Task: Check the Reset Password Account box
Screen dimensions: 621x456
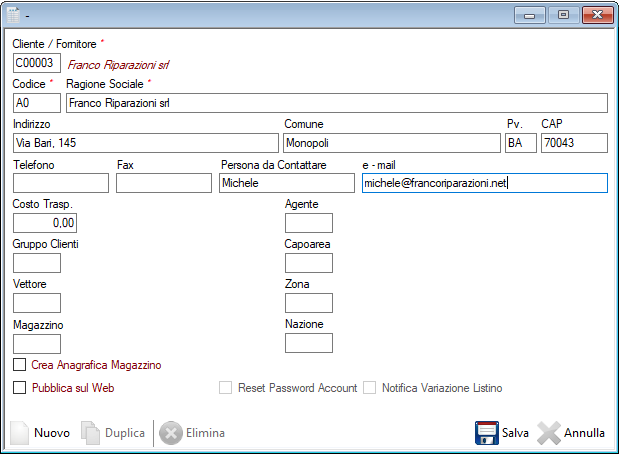Action: pos(226,388)
